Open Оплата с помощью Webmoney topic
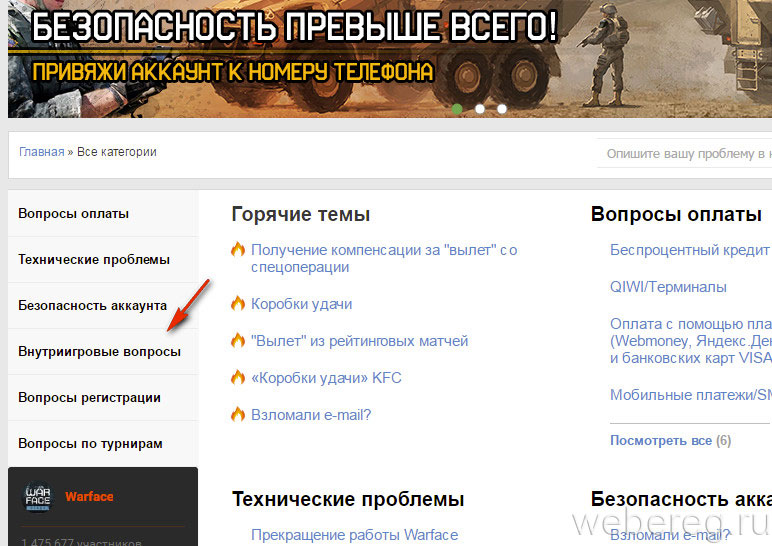Viewport: 772px width, 546px height. click(691, 341)
